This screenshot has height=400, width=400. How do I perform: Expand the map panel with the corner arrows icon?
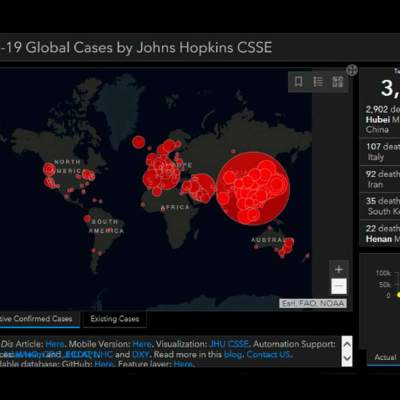pos(352,70)
